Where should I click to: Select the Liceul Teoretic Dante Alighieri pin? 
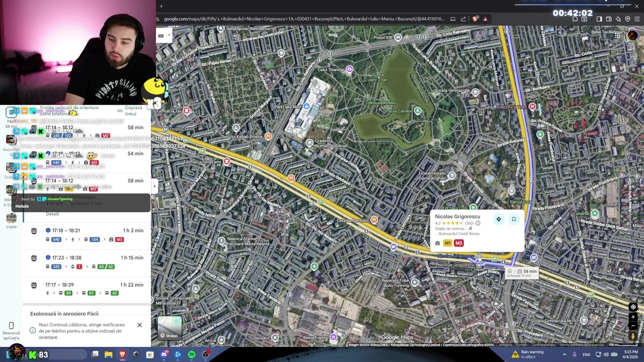click(452, 175)
